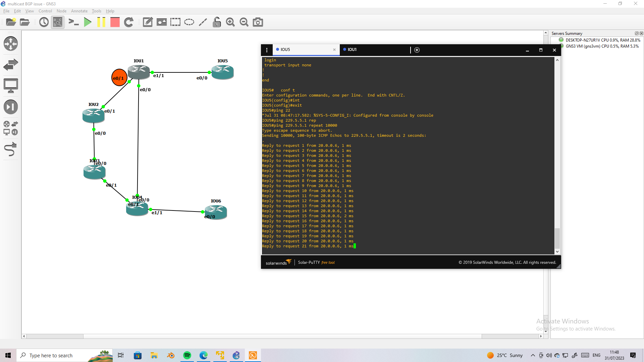644x362 pixels.
Task: Take a screenshot of the topology
Action: [x=258, y=22]
